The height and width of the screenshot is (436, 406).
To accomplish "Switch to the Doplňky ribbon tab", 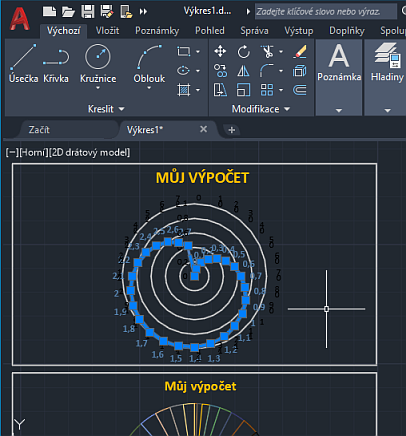I will 347,31.
